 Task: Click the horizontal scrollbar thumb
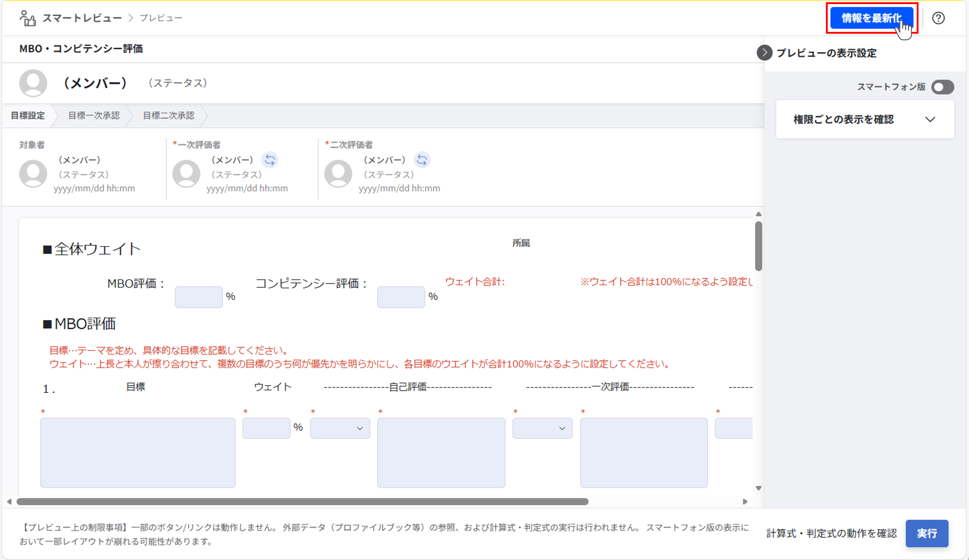302,502
